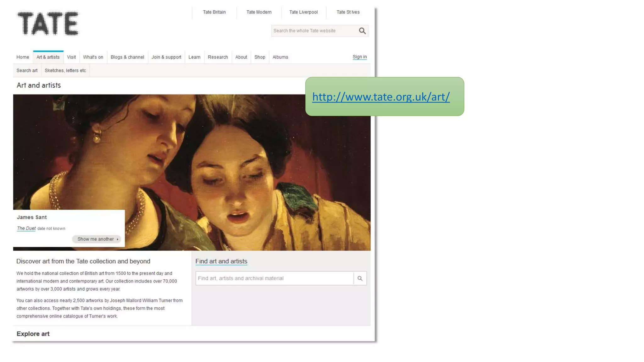The image size is (644, 362).
Task: Open Blogs & channel menu item
Action: (127, 57)
